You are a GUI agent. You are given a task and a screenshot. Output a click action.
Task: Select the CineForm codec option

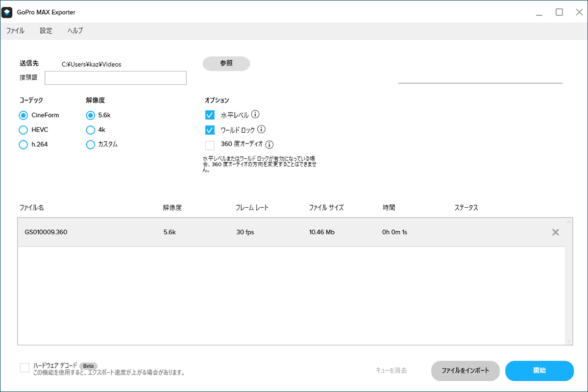[x=23, y=115]
